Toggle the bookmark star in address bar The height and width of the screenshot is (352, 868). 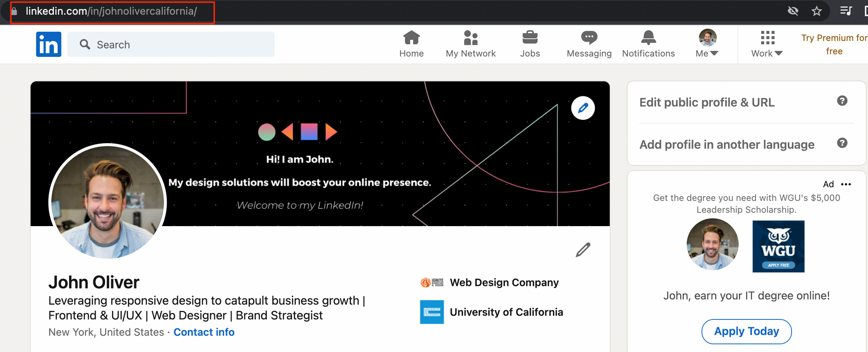coord(817,11)
